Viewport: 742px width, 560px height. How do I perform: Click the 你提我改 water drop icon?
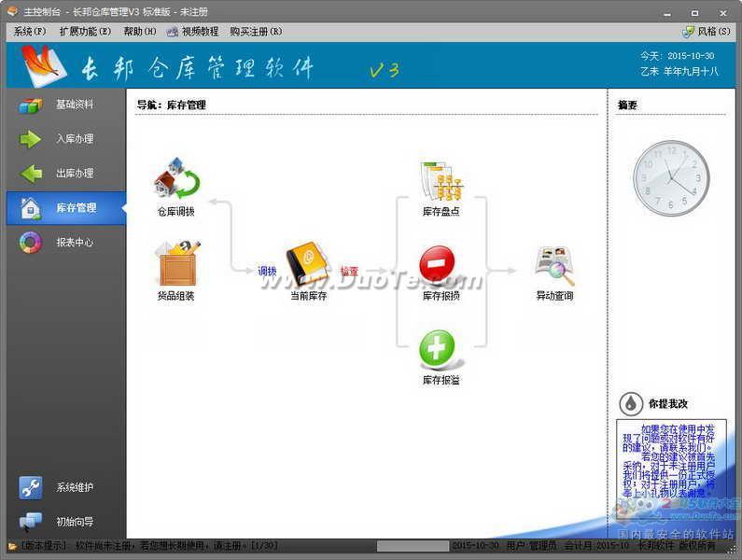point(631,404)
